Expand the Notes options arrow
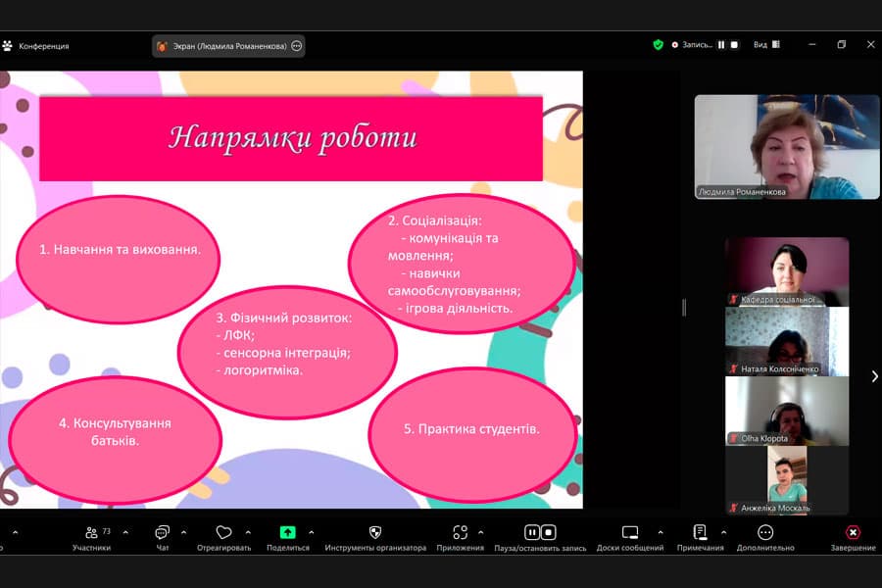The image size is (882, 588). coord(724,532)
